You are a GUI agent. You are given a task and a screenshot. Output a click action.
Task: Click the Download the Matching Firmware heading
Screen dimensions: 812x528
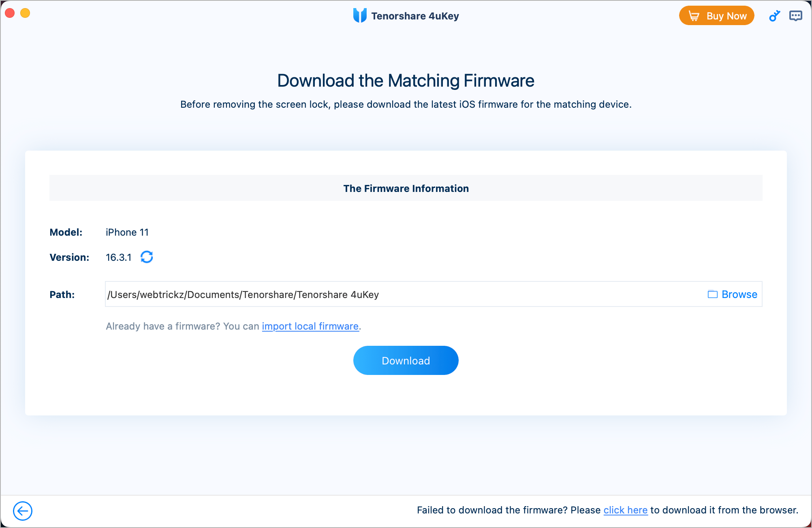coord(406,81)
